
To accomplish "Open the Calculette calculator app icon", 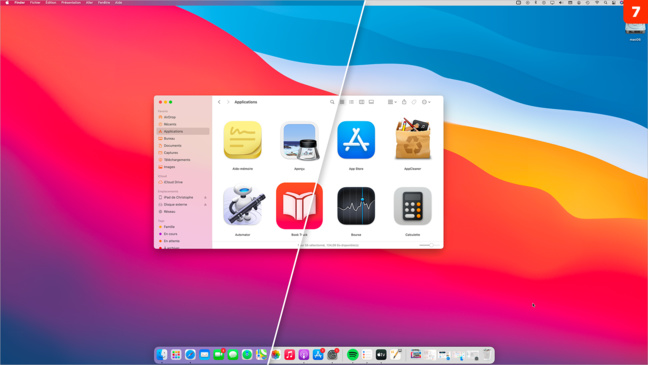I will [x=412, y=206].
